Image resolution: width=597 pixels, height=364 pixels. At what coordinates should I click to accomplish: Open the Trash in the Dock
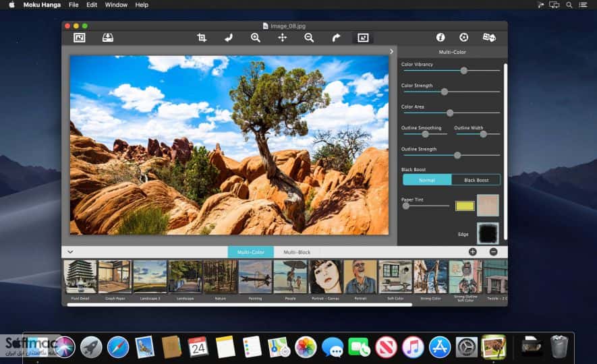point(559,346)
